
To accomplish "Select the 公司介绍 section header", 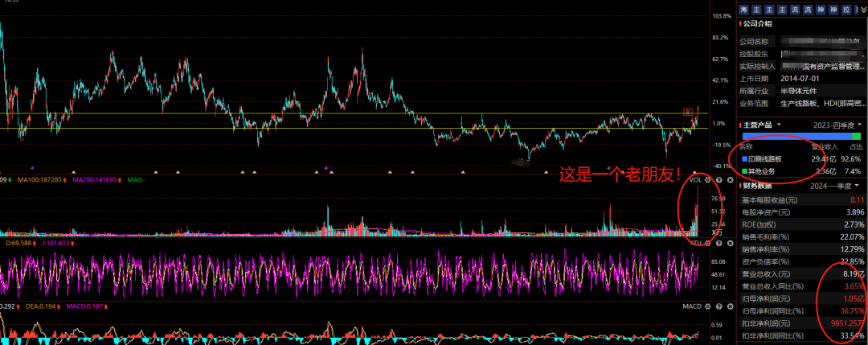I will (758, 24).
